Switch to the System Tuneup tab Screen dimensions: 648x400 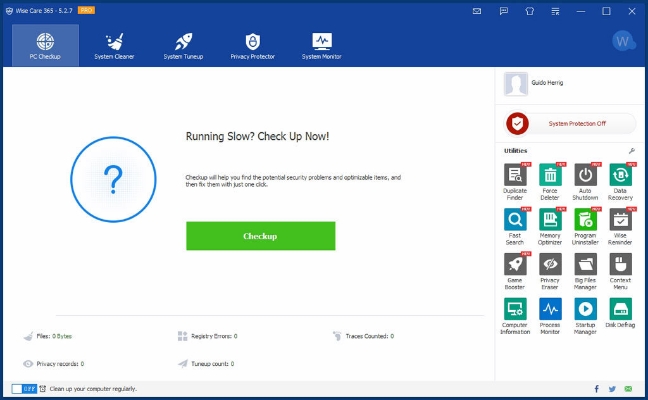pyautogui.click(x=183, y=45)
